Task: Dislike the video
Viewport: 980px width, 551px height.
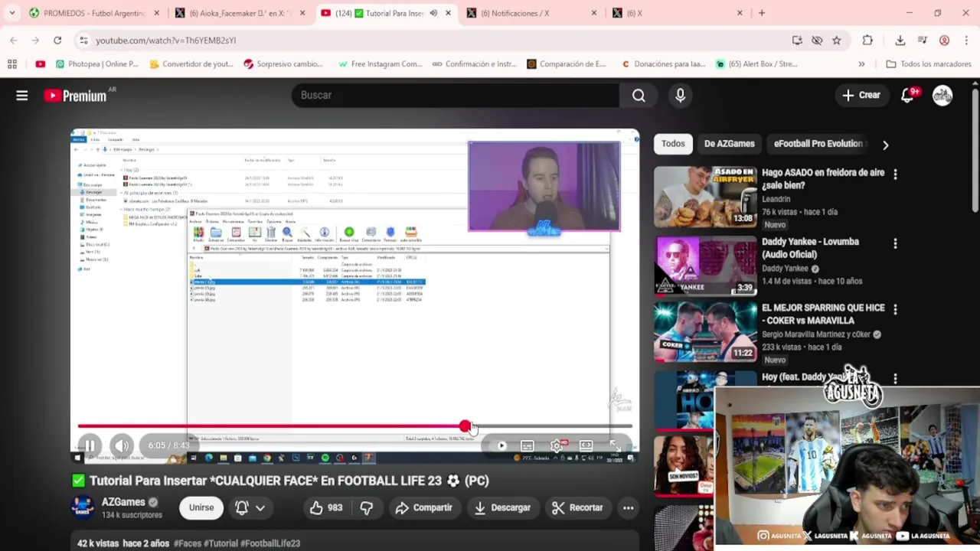Action: tap(366, 507)
